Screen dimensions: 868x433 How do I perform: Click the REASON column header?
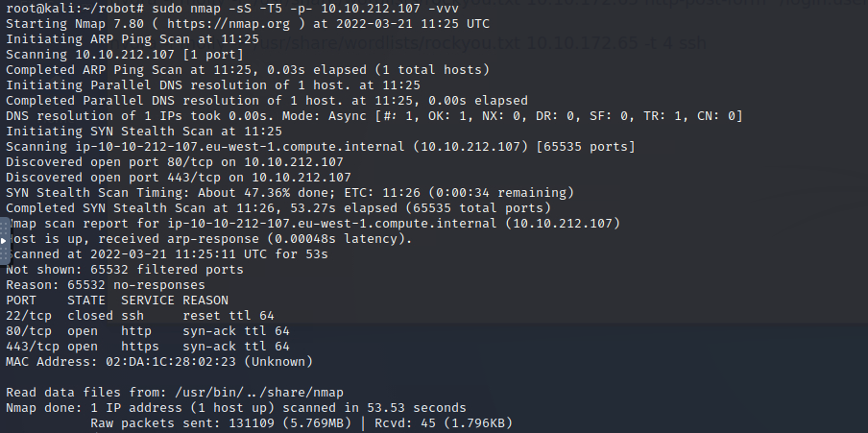[205, 301]
